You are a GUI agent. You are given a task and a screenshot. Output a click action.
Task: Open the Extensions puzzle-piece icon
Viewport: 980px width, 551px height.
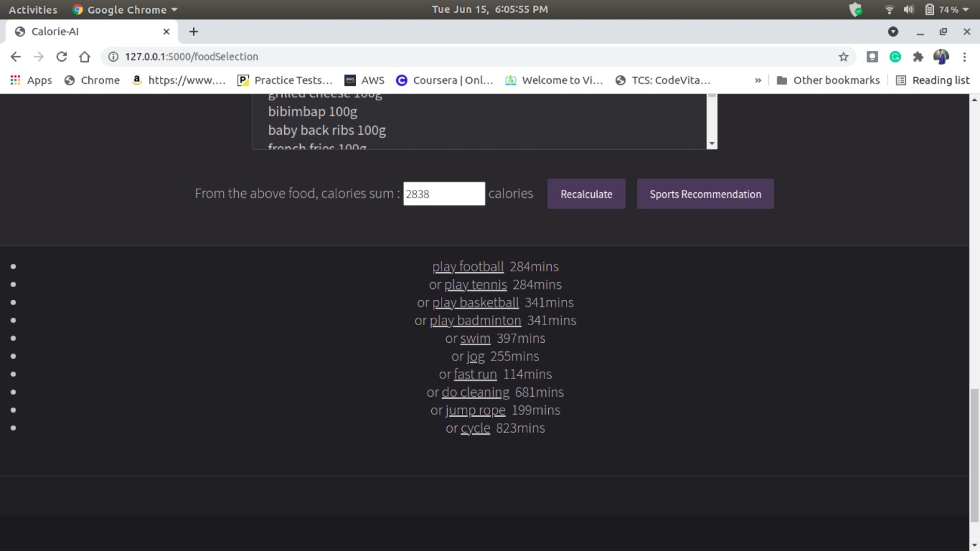pyautogui.click(x=918, y=56)
